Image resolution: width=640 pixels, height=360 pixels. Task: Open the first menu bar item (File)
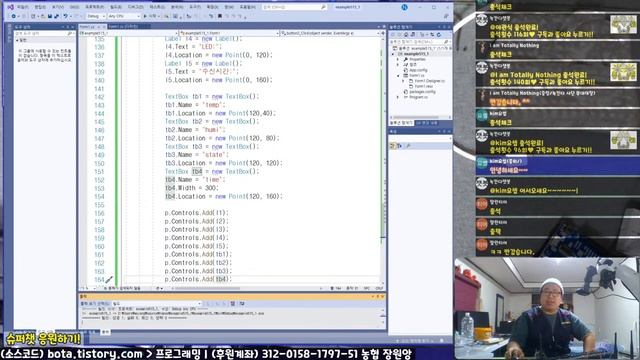pyautogui.click(x=22, y=7)
